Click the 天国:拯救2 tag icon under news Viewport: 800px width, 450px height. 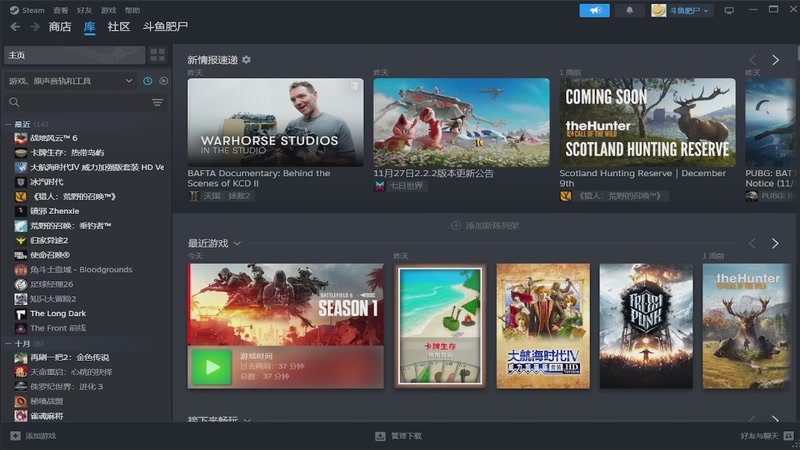click(193, 196)
